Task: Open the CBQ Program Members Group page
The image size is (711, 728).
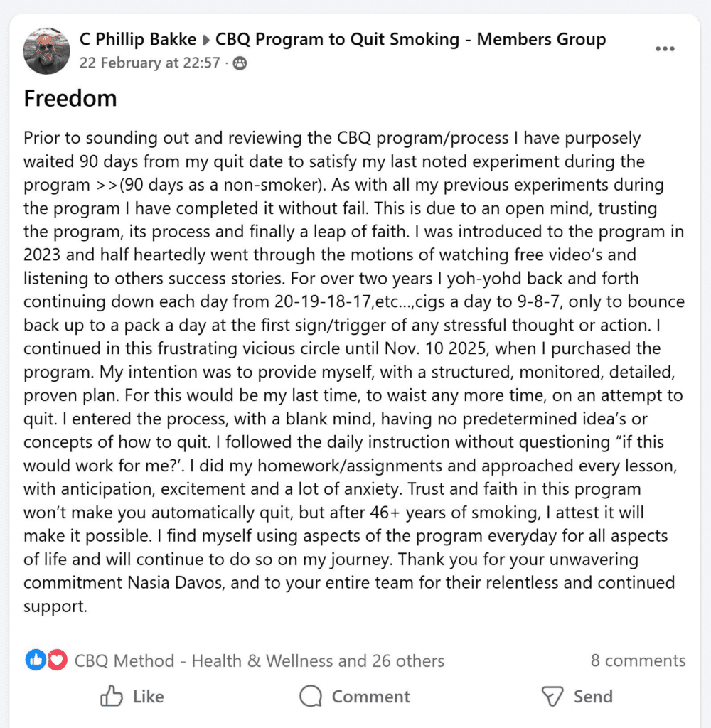Action: [412, 39]
